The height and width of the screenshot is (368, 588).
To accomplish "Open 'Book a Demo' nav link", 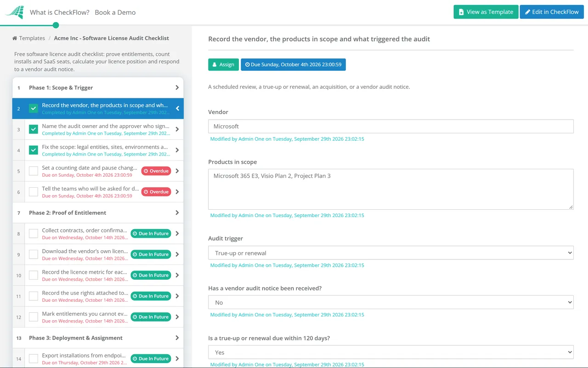I will coord(115,12).
